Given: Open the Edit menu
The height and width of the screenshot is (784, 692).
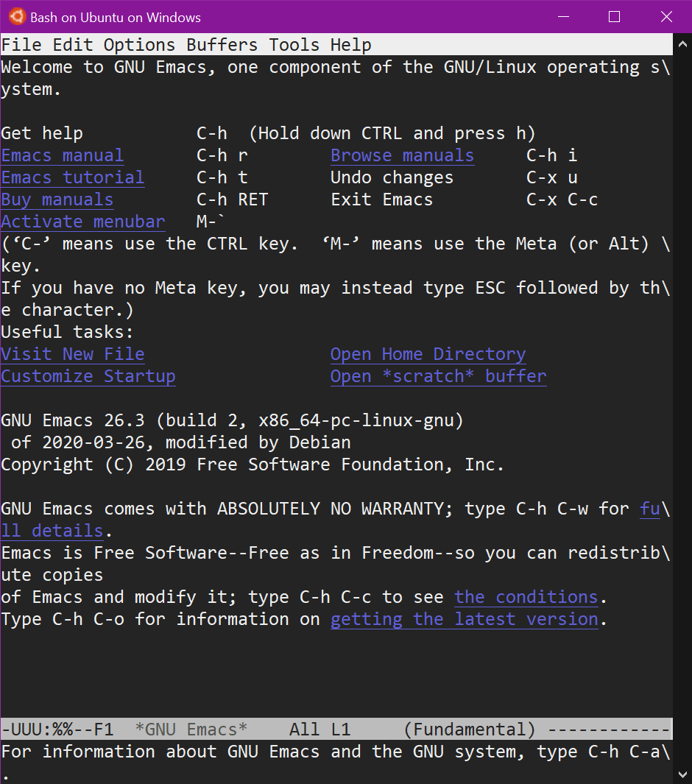Looking at the screenshot, I should tap(73, 45).
